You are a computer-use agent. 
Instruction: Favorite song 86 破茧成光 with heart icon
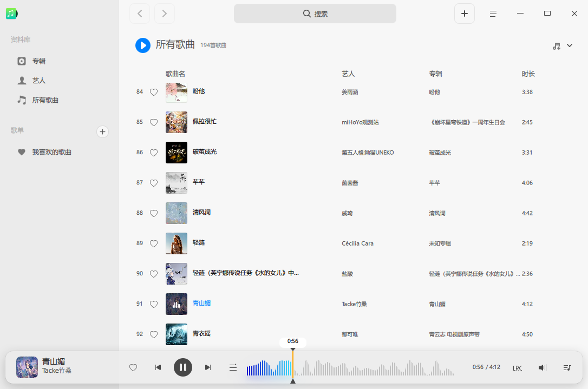[154, 153]
